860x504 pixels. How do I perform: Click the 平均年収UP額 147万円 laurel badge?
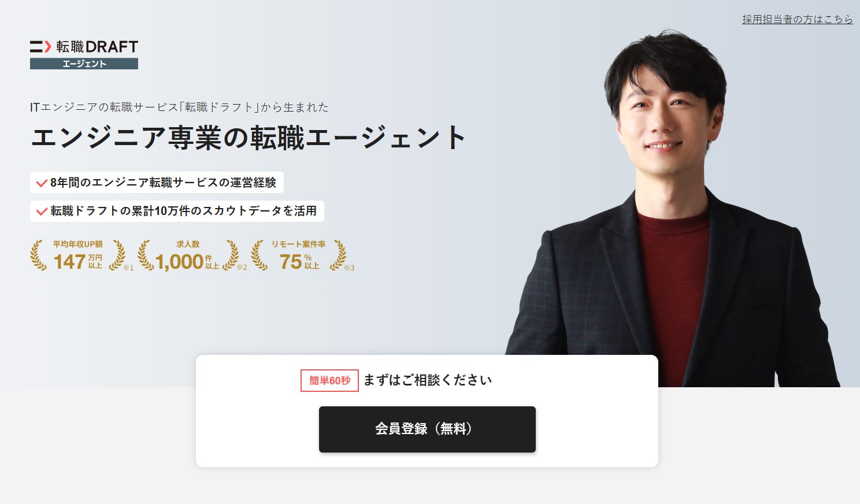77,255
